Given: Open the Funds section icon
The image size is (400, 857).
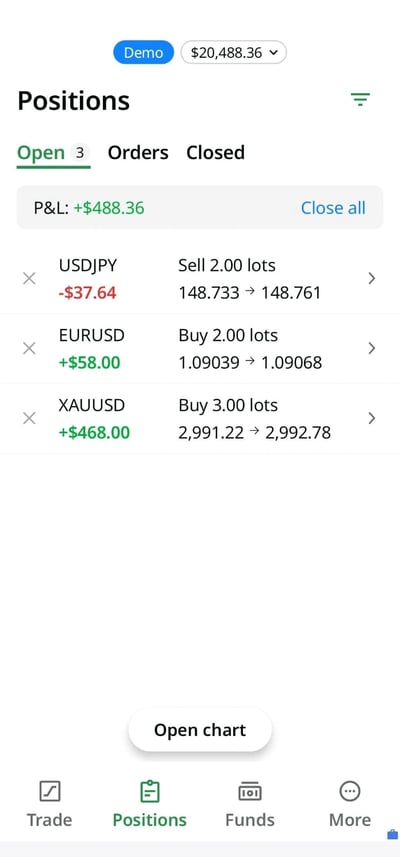Looking at the screenshot, I should [250, 791].
